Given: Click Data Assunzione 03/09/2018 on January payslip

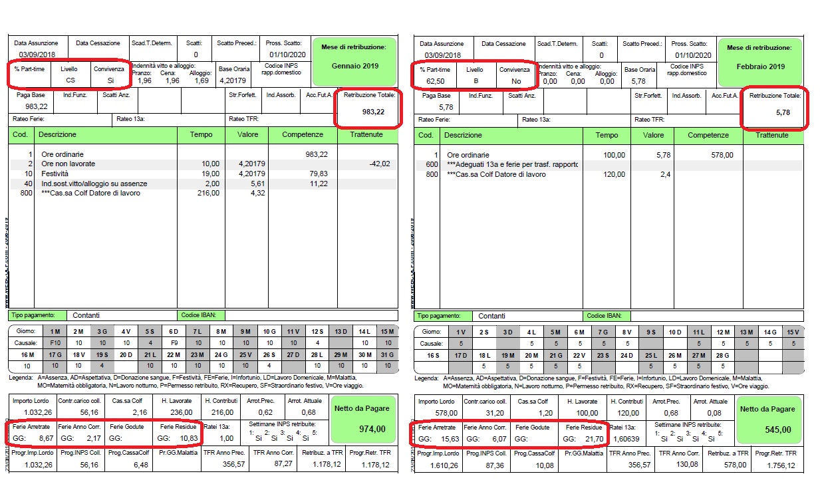Looking at the screenshot, I should [39, 55].
